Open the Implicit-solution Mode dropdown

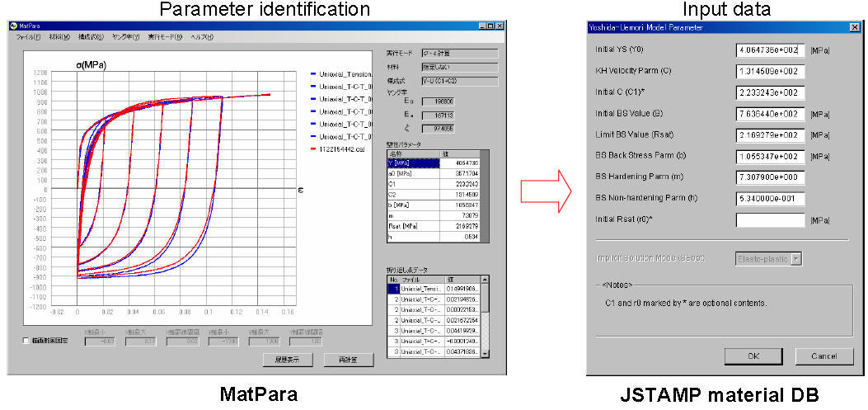[795, 259]
